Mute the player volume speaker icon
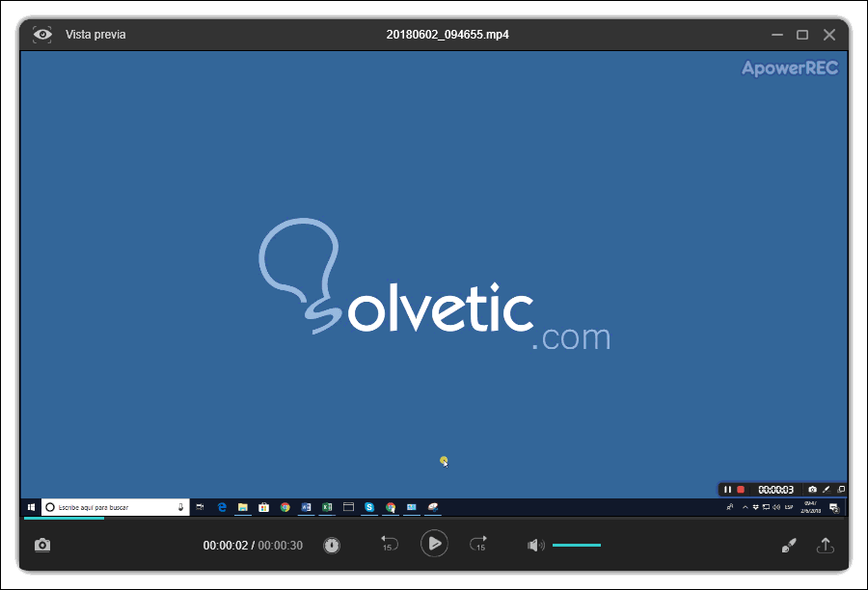This screenshot has height=590, width=868. tap(536, 545)
